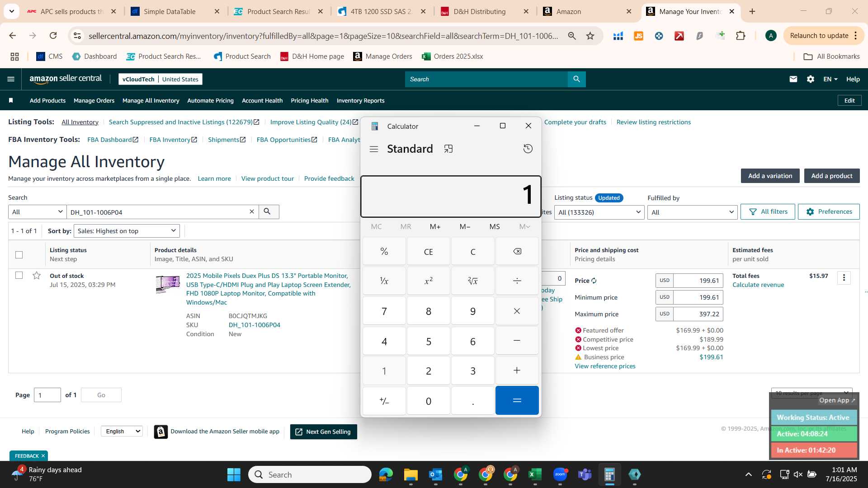Toggle Calculator keep-on-top mode

pyautogui.click(x=448, y=149)
